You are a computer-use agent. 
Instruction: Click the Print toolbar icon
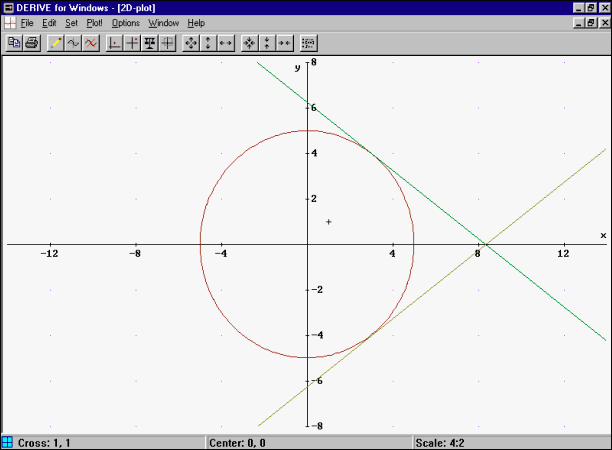click(x=32, y=43)
